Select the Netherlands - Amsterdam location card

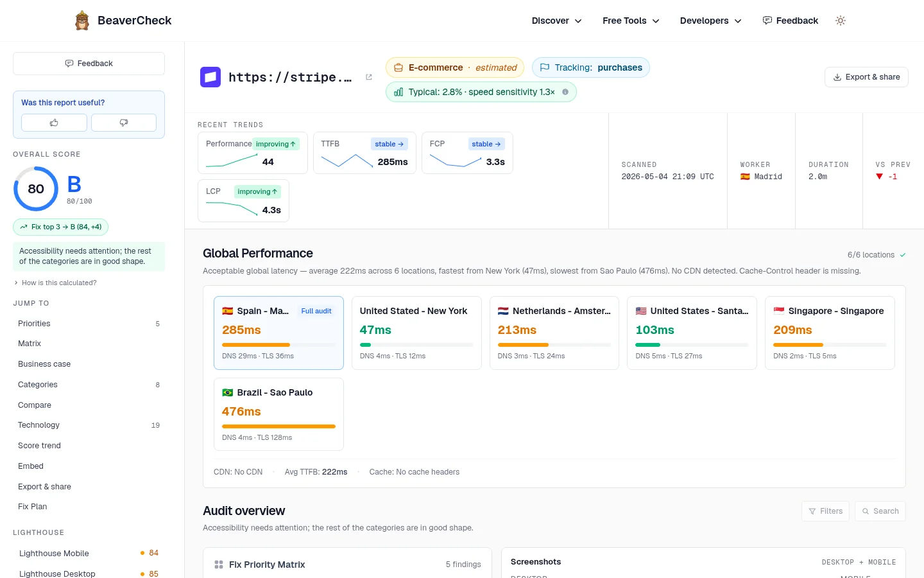[x=554, y=333]
